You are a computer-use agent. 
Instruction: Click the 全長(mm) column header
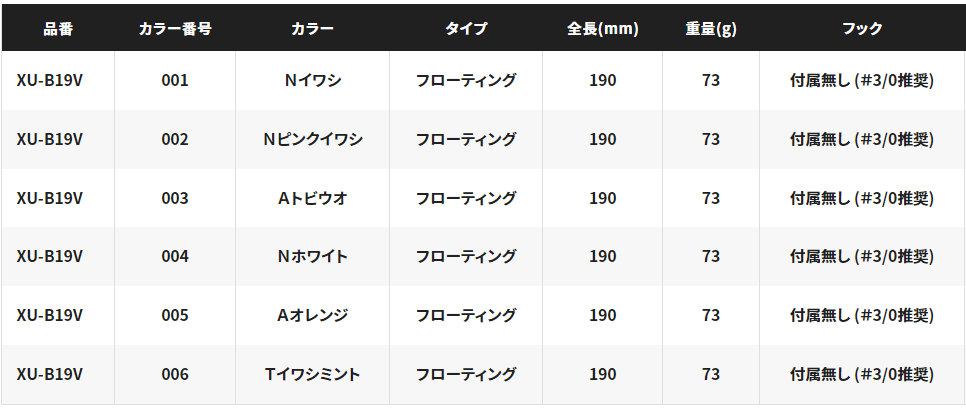pos(603,29)
